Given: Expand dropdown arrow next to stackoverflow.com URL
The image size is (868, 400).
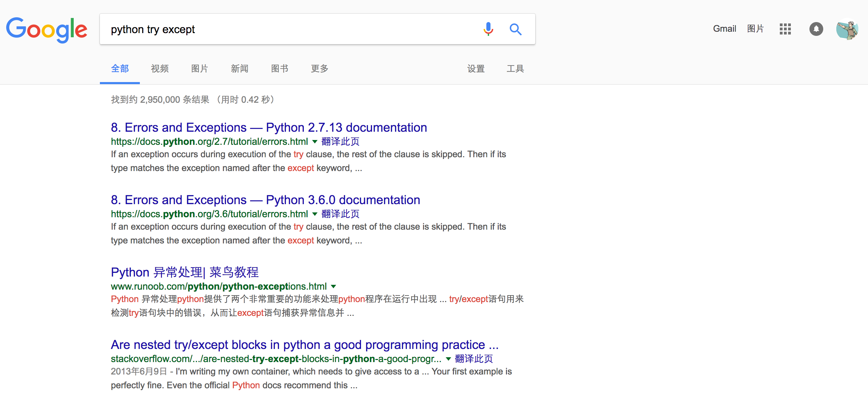Looking at the screenshot, I should click(x=448, y=359).
